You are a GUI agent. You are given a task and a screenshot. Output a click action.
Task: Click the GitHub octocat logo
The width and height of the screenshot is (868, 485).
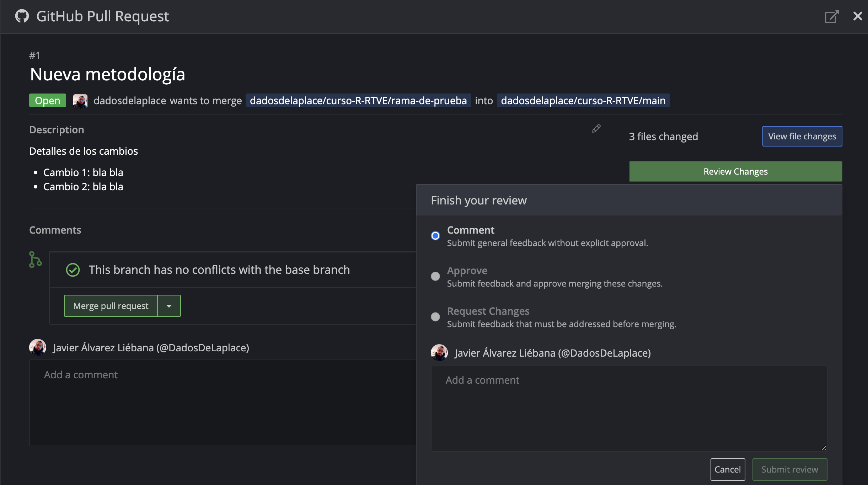pos(22,16)
